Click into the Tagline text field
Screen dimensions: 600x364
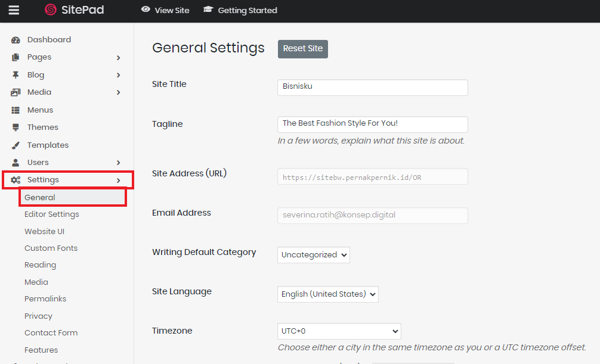(x=372, y=124)
